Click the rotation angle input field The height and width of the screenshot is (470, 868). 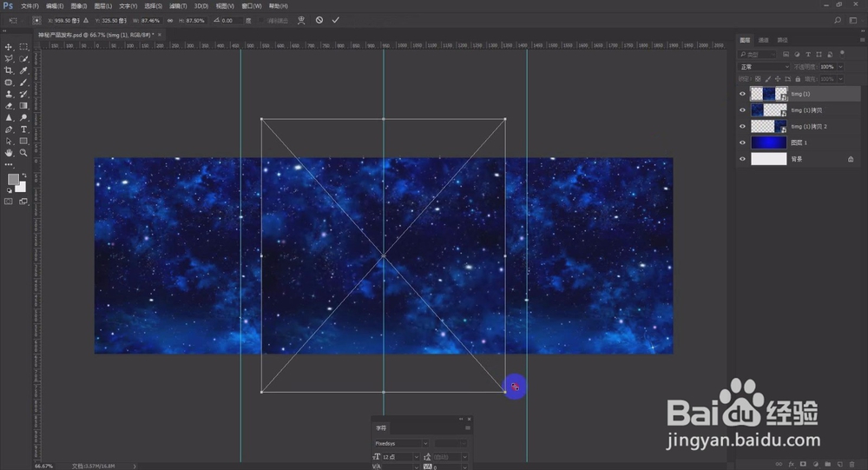(231, 21)
